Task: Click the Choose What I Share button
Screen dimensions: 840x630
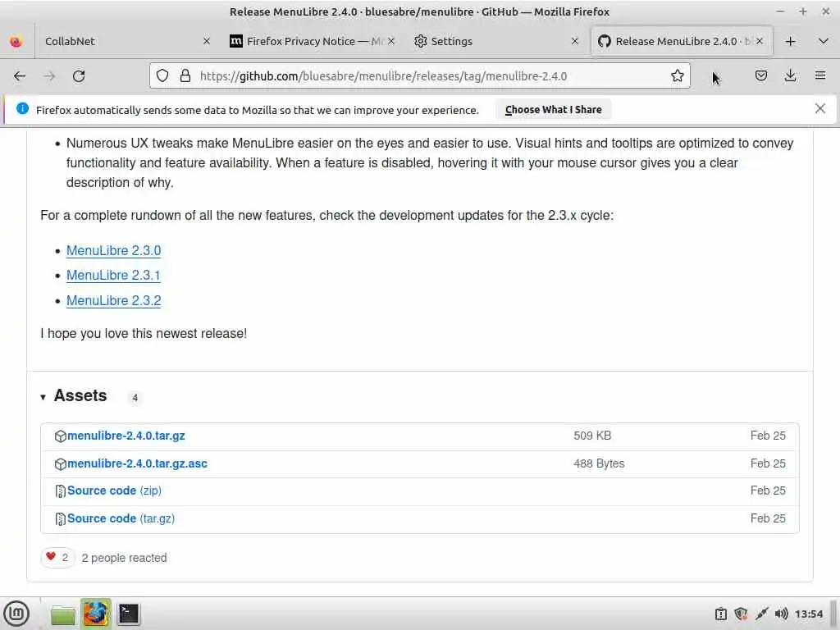Action: coord(553,110)
